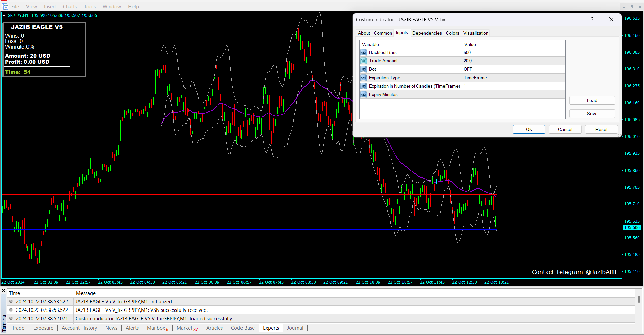Click the triangle next to GBPJPY,M1 chart title
The height and width of the screenshot is (335, 644).
click(4, 16)
